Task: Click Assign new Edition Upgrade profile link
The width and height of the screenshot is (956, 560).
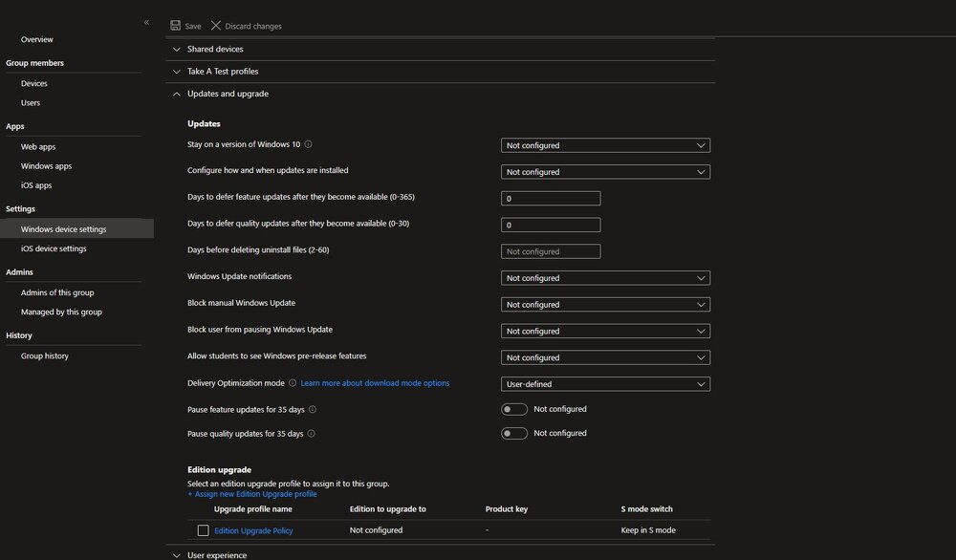Action: [252, 494]
